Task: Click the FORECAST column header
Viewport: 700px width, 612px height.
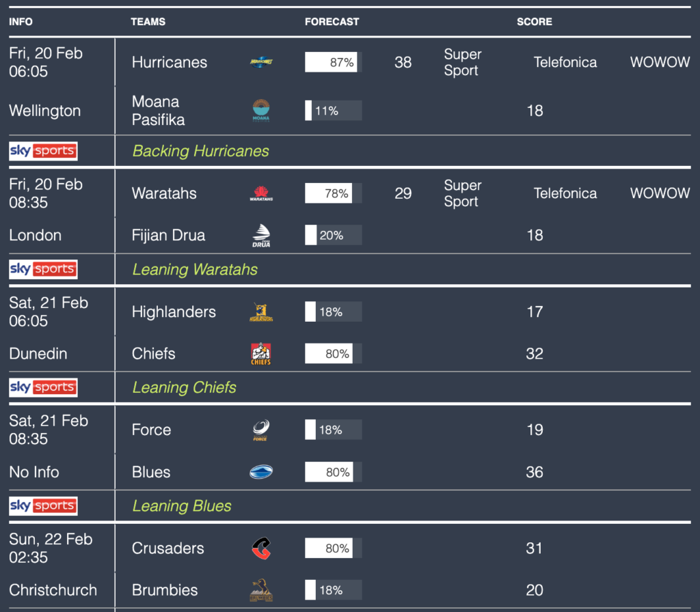Action: (332, 22)
